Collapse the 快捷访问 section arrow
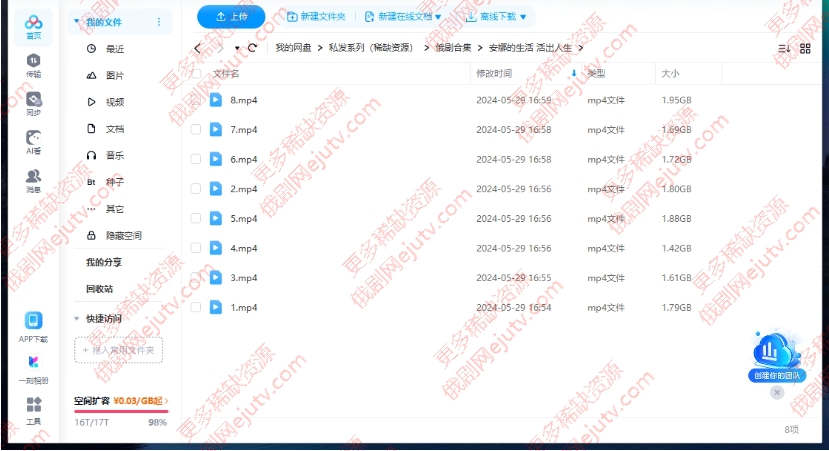 [77, 319]
